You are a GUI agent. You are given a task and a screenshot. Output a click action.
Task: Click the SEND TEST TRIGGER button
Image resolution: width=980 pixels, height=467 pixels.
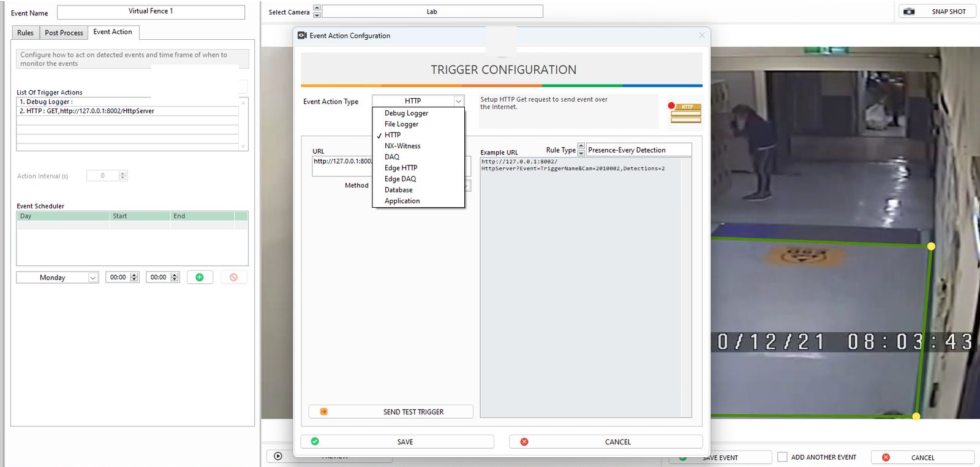pos(391,412)
